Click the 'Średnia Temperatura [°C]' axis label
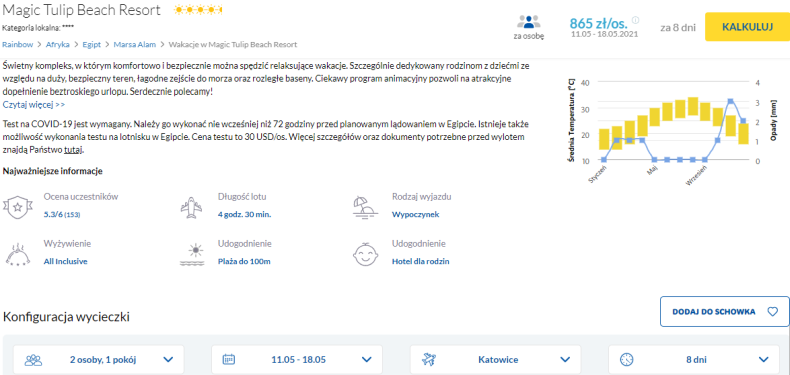Viewport: 790px width, 375px height. [570, 120]
